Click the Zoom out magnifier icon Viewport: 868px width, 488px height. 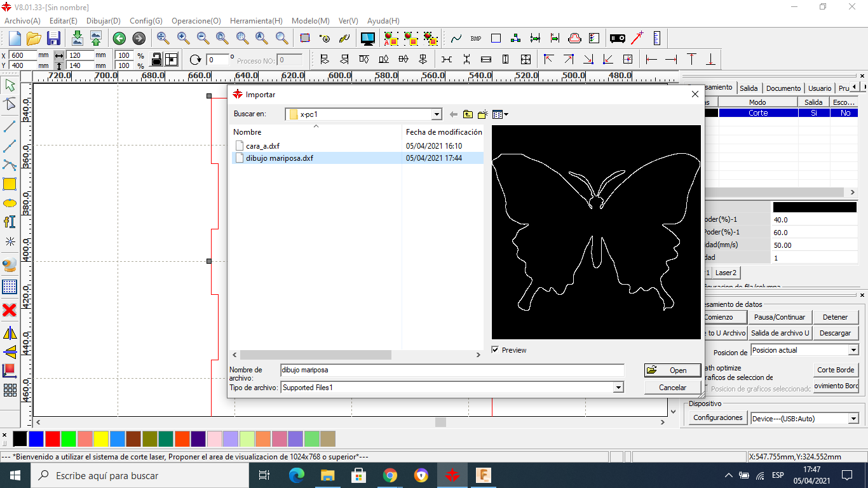point(203,38)
